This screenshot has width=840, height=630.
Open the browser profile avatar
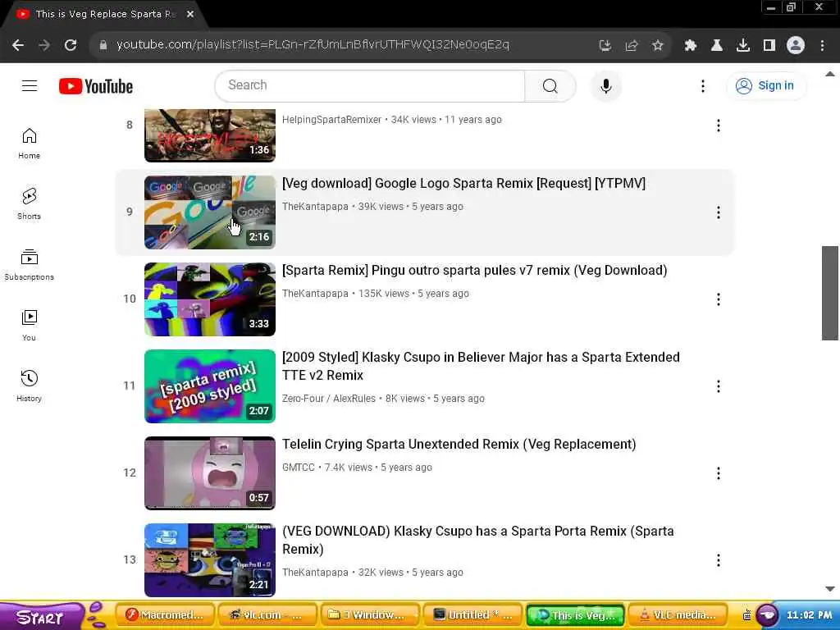tap(796, 46)
